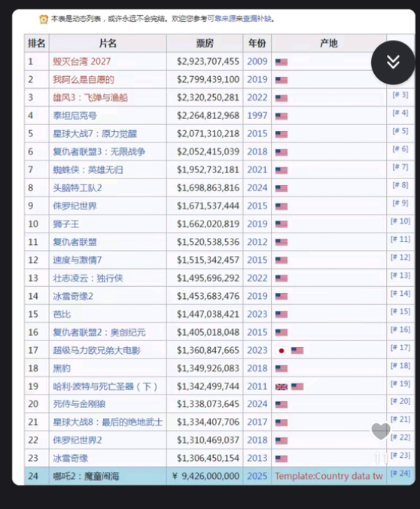Viewport: 420px width, 509px height.
Task: Click the US flag in row 1
Action: pos(282,62)
